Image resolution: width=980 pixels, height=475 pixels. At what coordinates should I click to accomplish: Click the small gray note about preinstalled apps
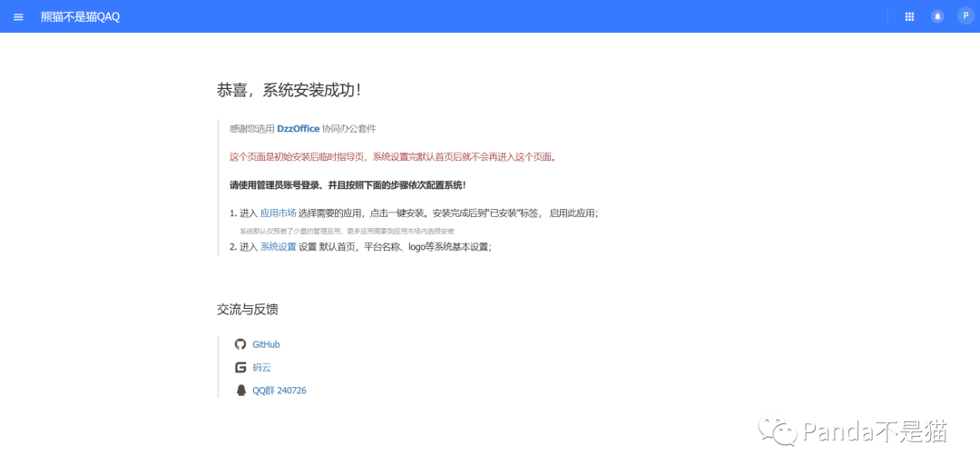[x=347, y=231]
